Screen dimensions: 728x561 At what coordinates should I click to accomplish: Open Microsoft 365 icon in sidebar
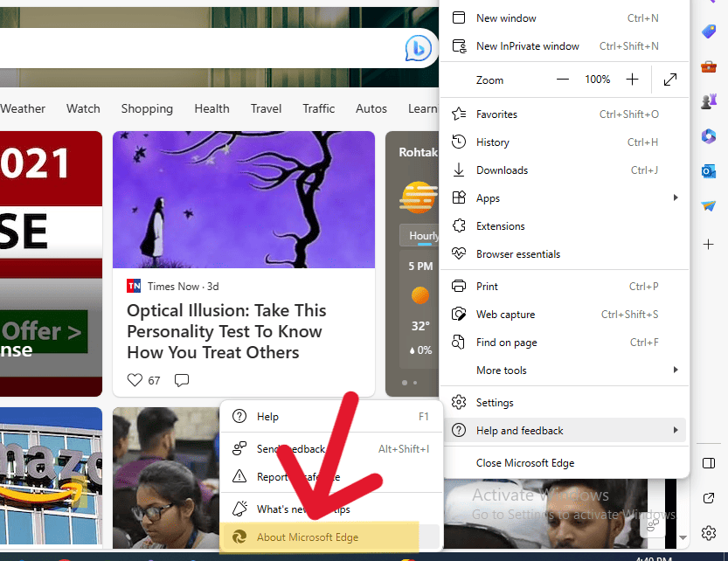click(709, 136)
